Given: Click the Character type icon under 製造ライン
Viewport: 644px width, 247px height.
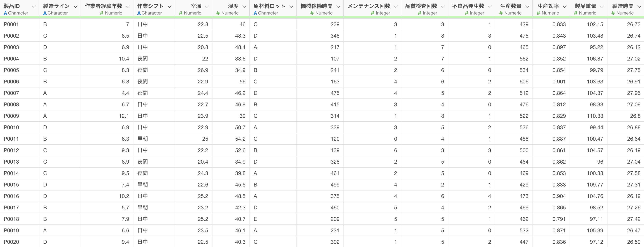Looking at the screenshot, I should click(x=45, y=13).
